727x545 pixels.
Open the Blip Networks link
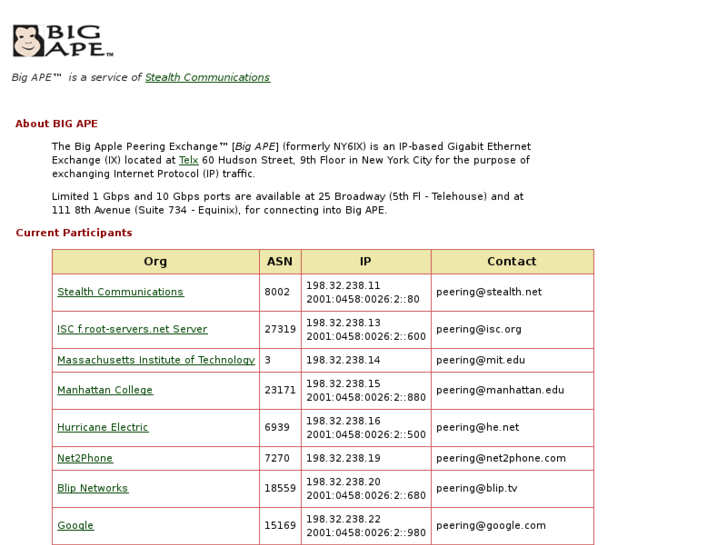coord(93,488)
